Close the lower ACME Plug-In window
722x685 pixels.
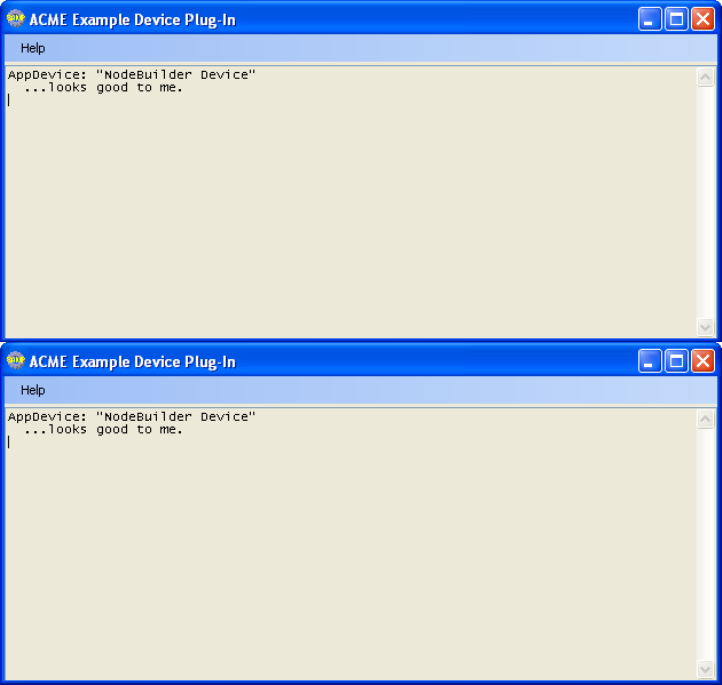[x=703, y=361]
